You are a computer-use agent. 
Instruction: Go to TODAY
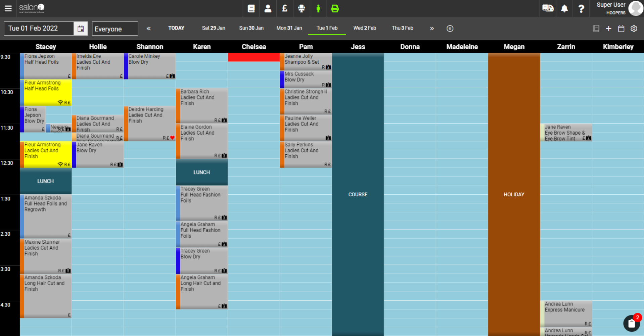[x=176, y=28]
